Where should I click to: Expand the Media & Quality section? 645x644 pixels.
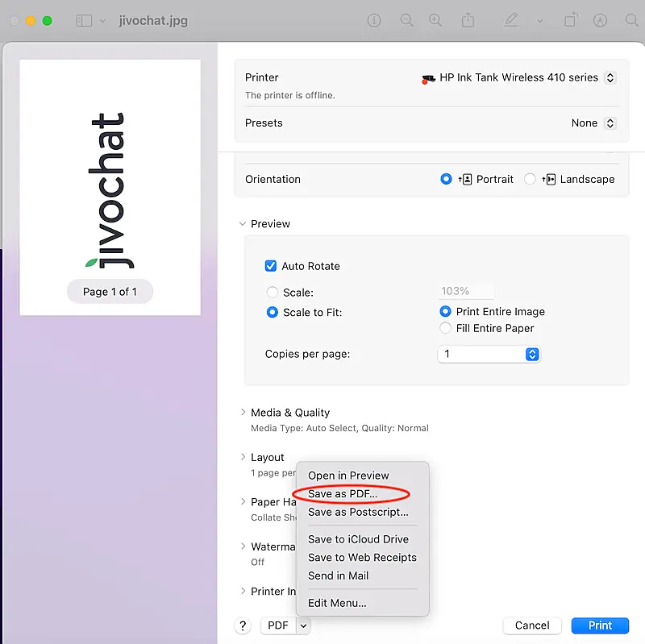[243, 413]
